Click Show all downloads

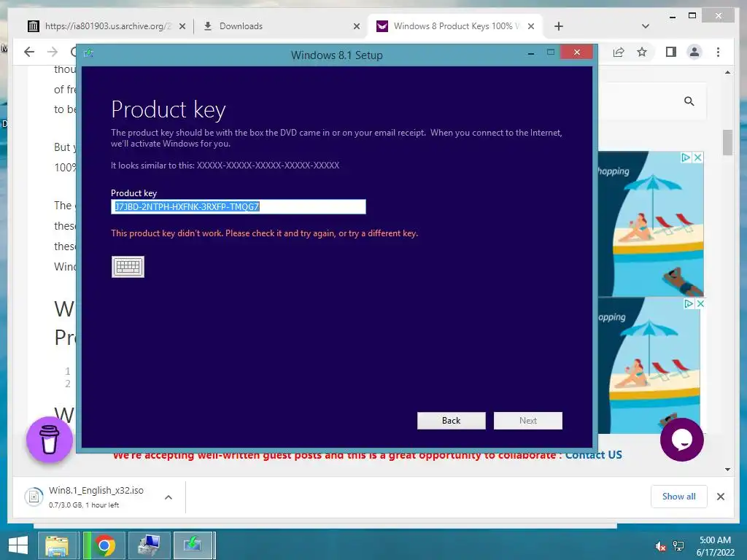pos(678,496)
